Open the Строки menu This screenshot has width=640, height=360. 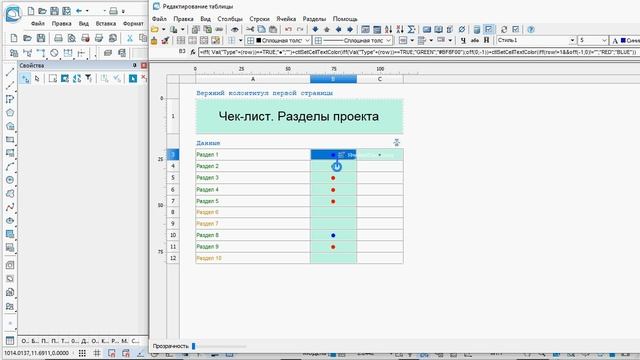point(259,19)
